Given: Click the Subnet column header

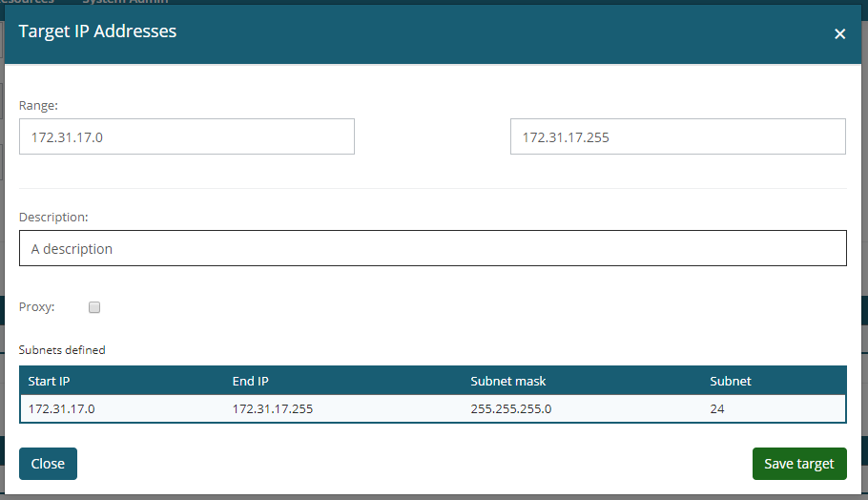Looking at the screenshot, I should (x=731, y=381).
